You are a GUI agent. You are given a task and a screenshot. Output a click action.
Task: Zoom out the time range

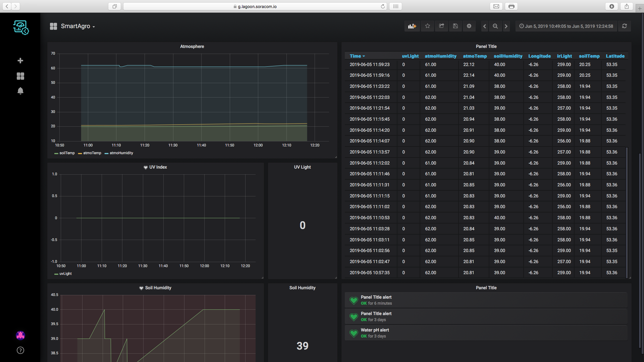click(495, 26)
